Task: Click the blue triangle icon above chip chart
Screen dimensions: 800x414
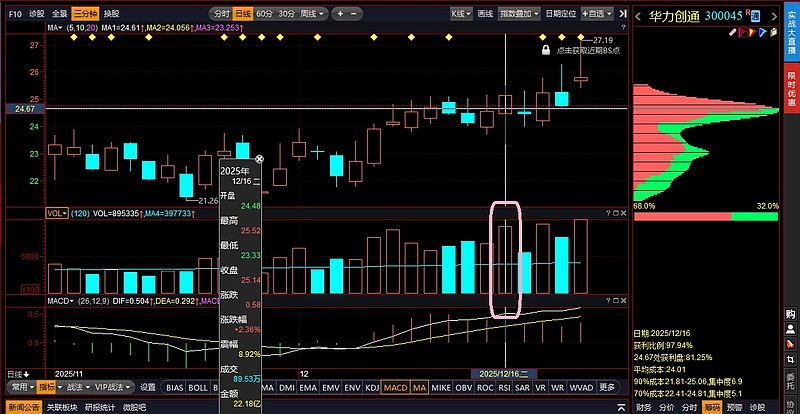Action: [763, 32]
